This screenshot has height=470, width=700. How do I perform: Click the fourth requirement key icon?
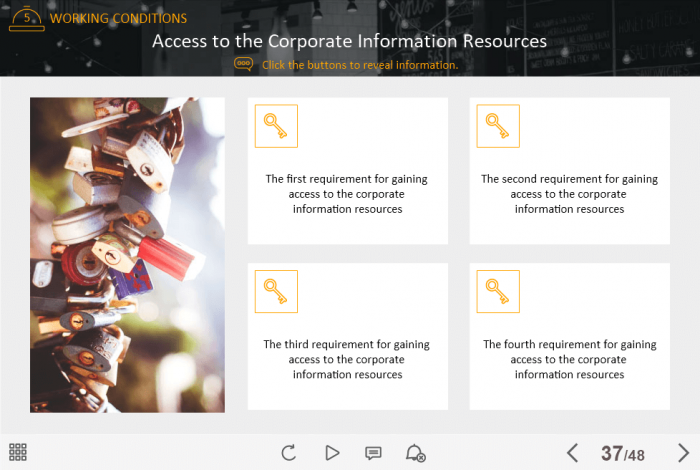[x=498, y=291]
